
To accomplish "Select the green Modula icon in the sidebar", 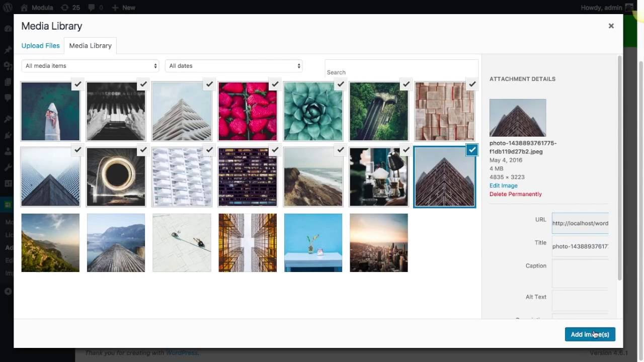I will click(x=8, y=205).
